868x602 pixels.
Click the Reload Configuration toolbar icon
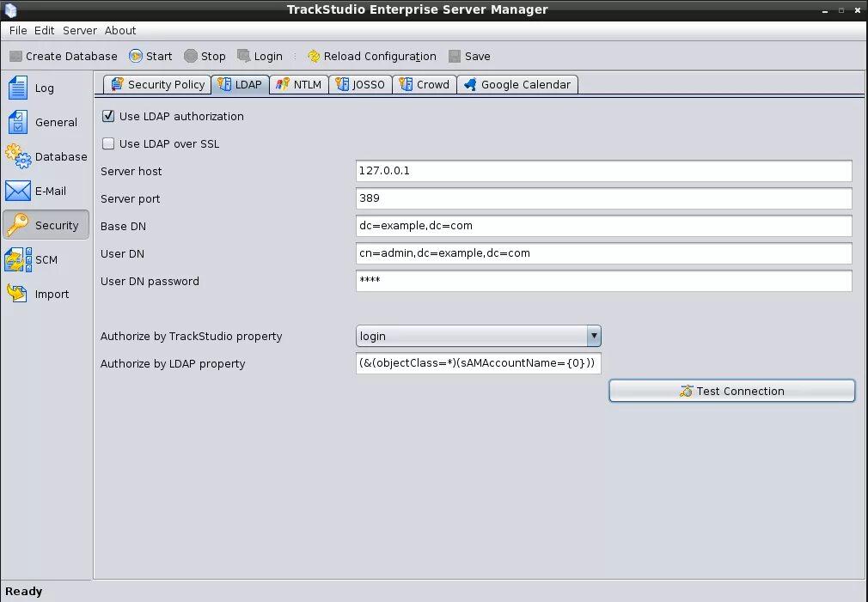click(x=315, y=56)
